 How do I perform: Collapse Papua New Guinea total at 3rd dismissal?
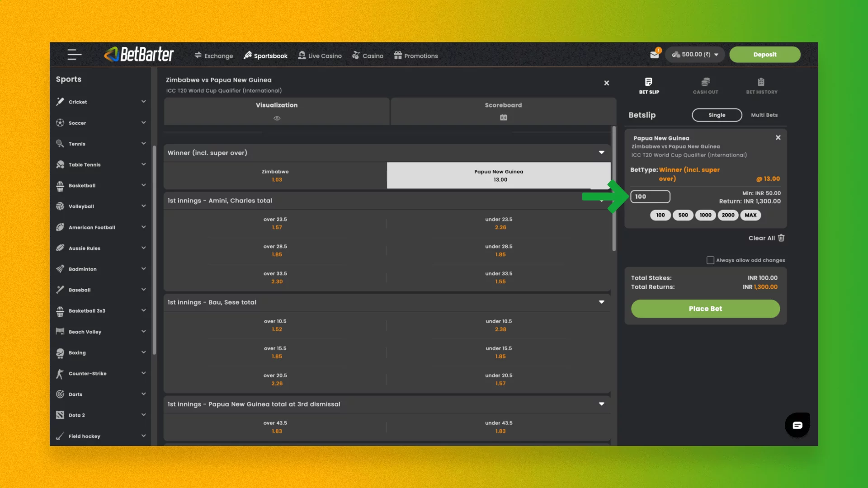click(601, 404)
